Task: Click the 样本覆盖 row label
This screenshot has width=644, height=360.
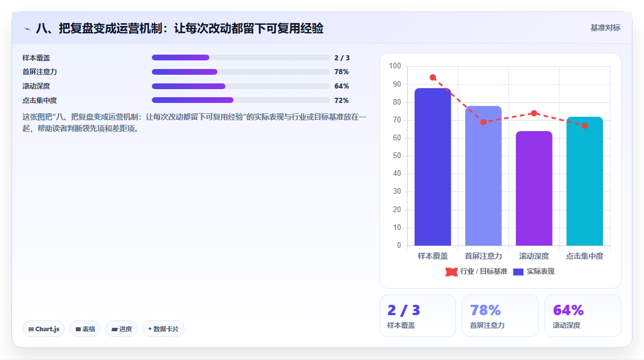Action: coord(36,58)
